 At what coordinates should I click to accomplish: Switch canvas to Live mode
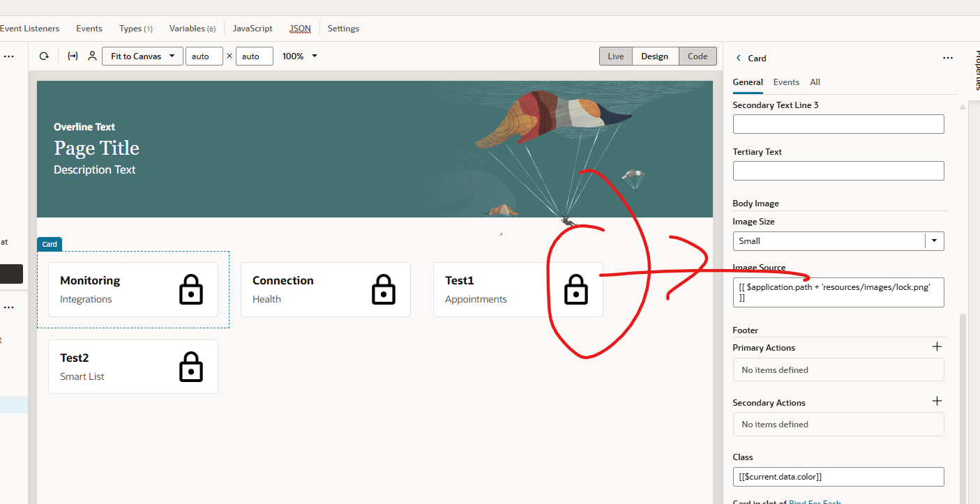tap(616, 56)
